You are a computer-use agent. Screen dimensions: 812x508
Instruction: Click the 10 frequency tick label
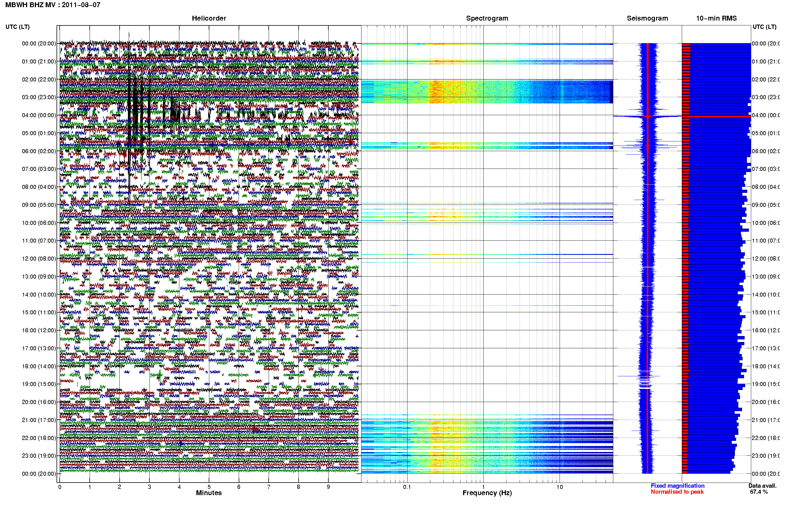pos(560,487)
